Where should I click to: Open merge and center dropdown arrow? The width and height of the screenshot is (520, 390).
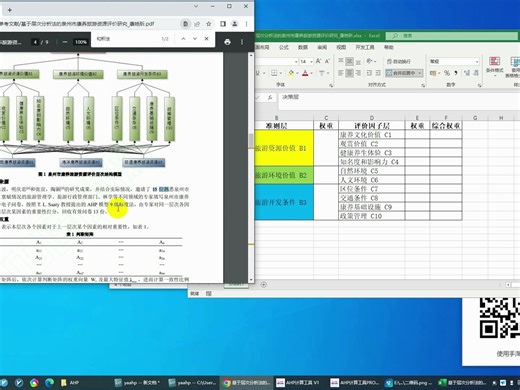pyautogui.click(x=420, y=73)
